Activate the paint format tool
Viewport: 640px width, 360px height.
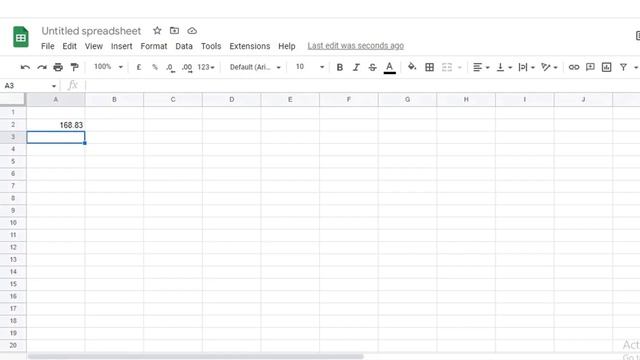tap(74, 67)
